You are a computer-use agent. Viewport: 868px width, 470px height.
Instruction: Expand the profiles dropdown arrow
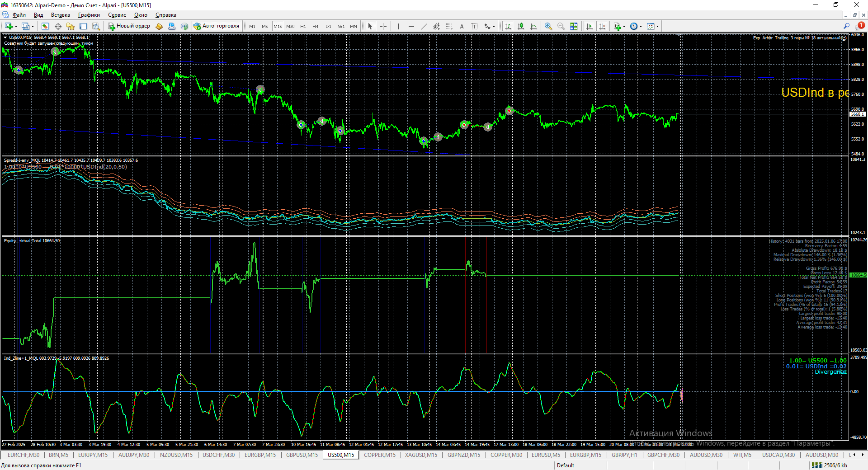tap(33, 26)
